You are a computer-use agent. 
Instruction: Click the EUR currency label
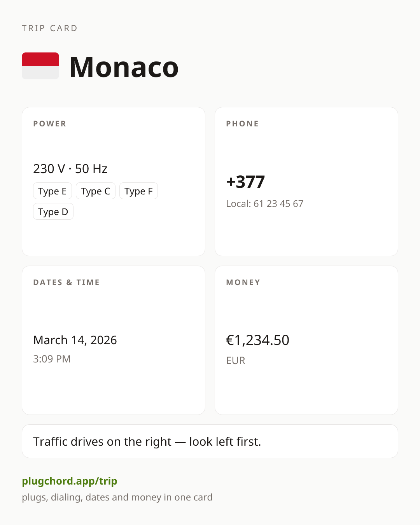pyautogui.click(x=236, y=360)
